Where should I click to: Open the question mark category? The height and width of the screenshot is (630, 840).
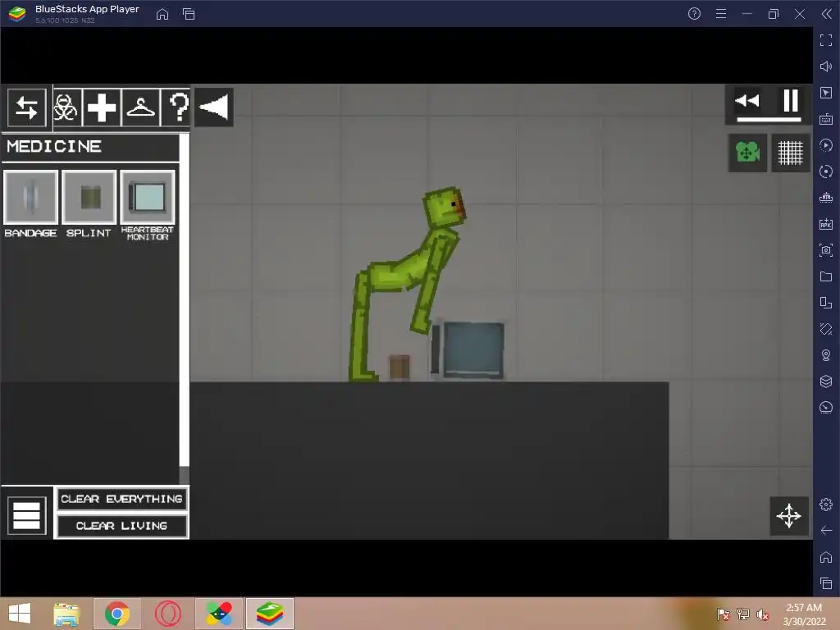178,107
